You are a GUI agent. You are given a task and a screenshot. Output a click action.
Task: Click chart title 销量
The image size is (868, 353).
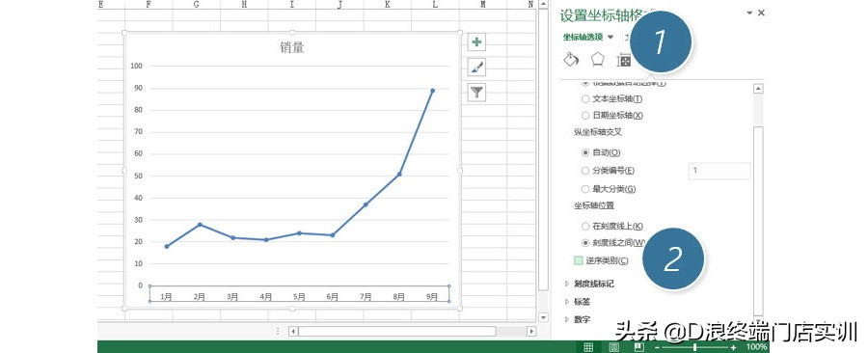click(291, 48)
